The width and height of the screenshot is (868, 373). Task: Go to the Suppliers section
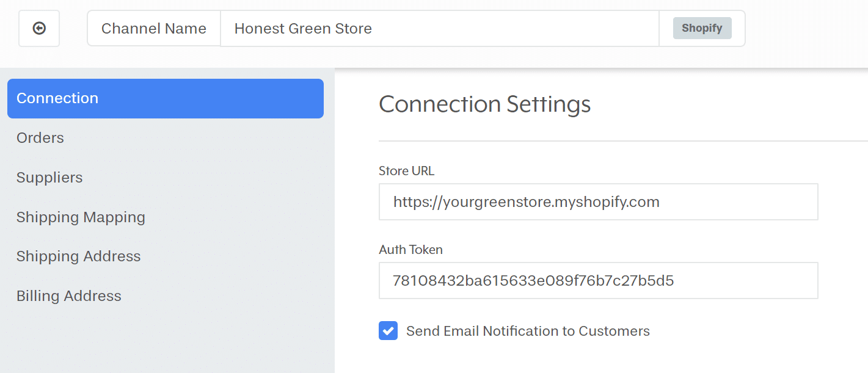pos(49,178)
